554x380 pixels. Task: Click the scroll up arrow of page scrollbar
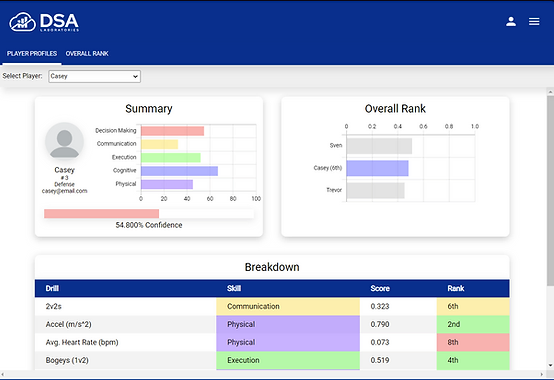pyautogui.click(x=550, y=92)
